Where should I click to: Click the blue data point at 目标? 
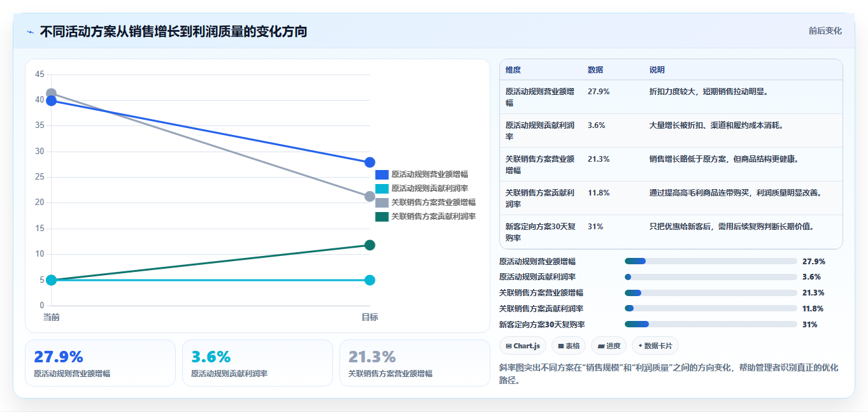click(369, 162)
